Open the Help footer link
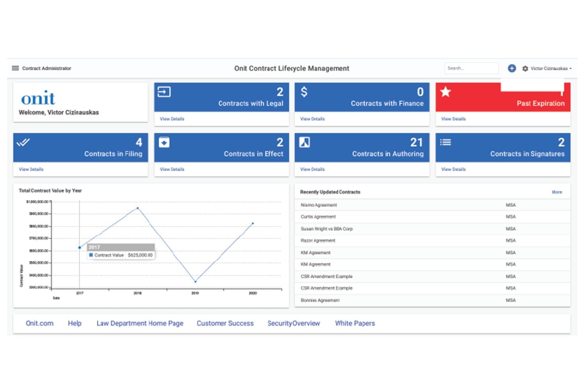 (74, 323)
